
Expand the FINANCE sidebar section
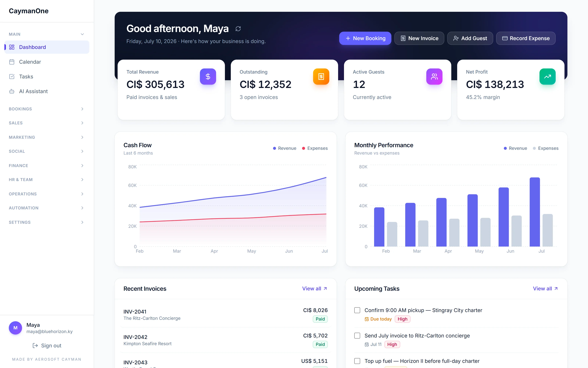click(x=47, y=165)
